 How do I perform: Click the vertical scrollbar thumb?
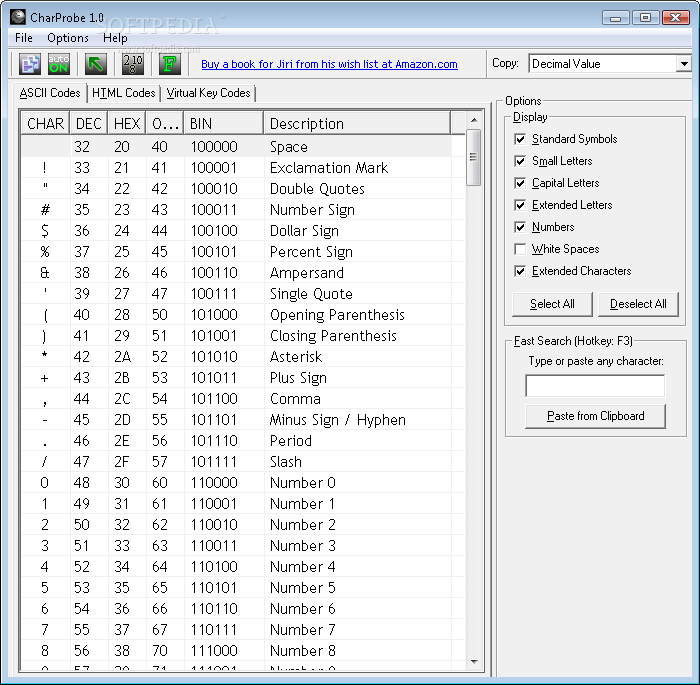tap(473, 157)
